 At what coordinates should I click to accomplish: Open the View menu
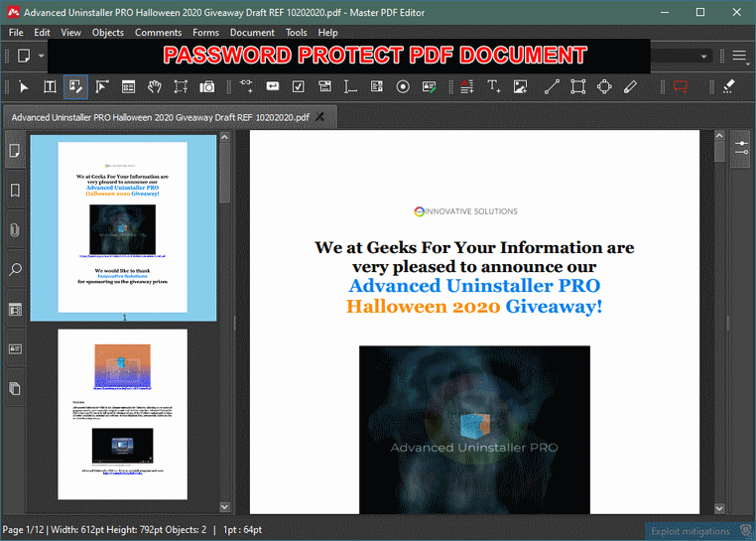tap(70, 33)
